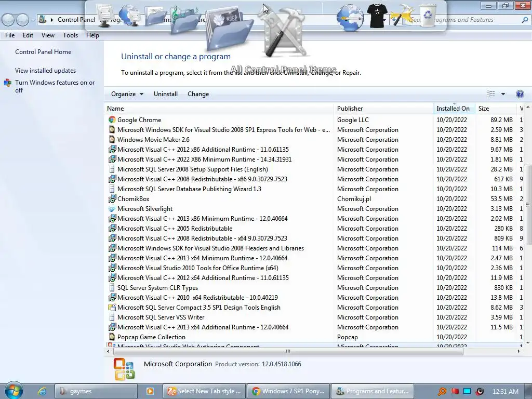Click the Uninstall toolbar button
Viewport: 532px width, 399px height.
point(166,94)
